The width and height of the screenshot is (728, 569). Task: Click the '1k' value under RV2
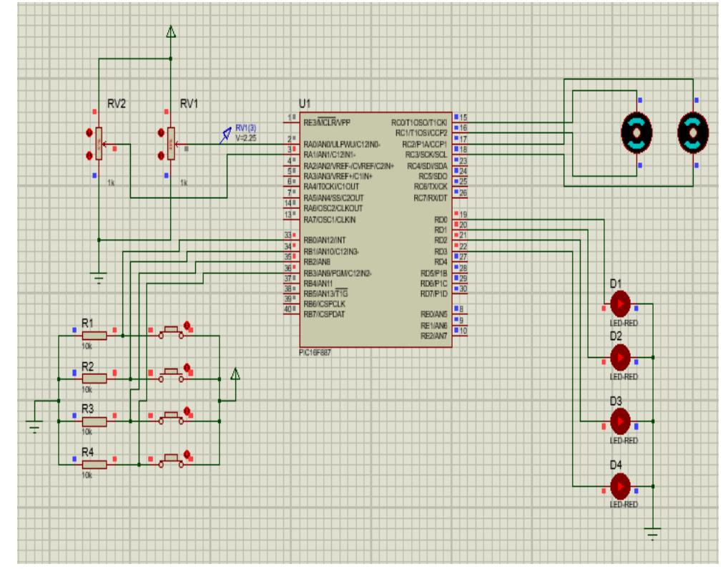(111, 183)
